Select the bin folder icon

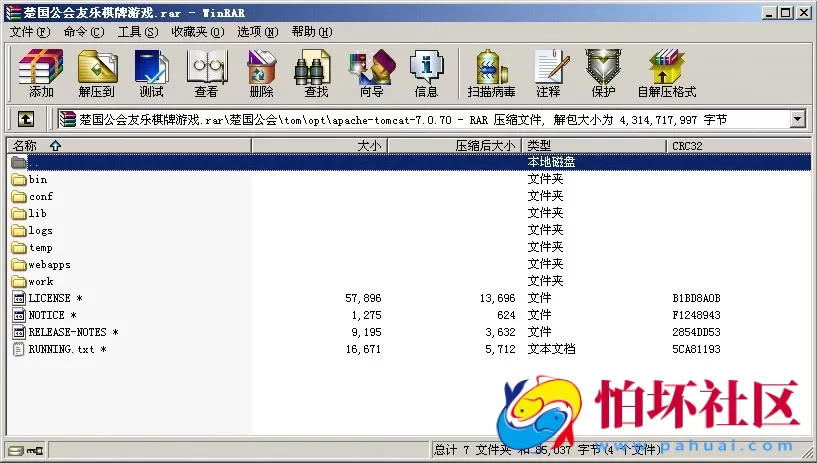[x=19, y=180]
